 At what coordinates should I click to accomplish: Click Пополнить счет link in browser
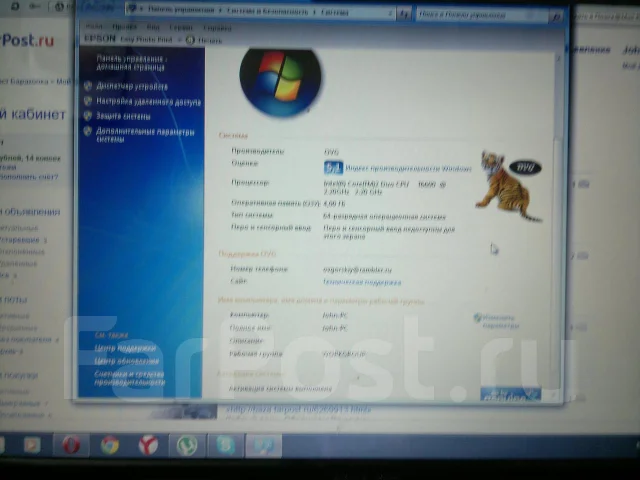[29, 177]
